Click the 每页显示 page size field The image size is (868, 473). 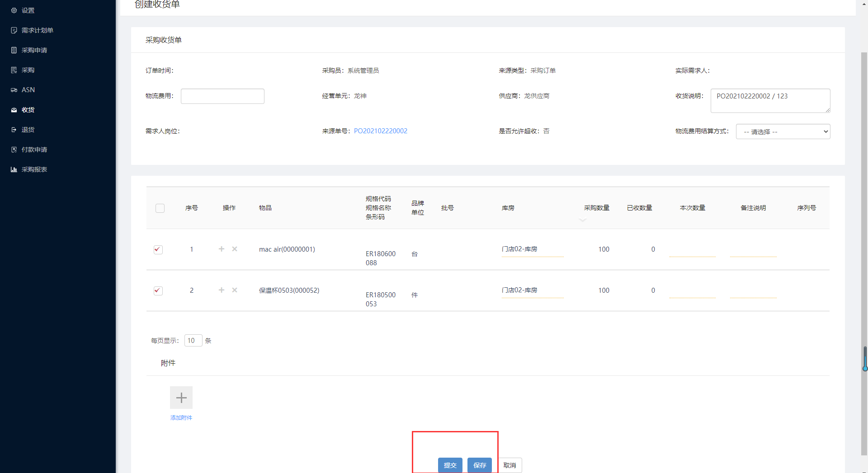[193, 341]
